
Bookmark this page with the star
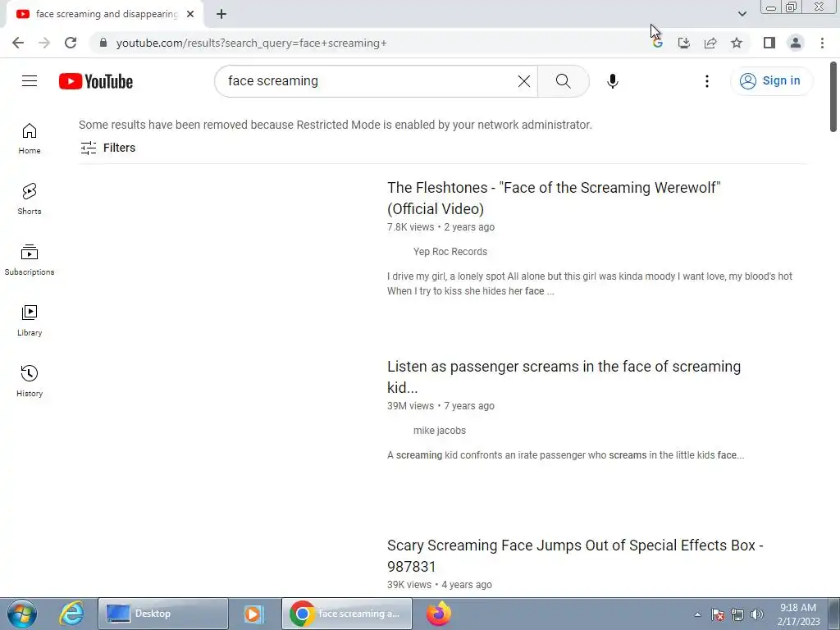pos(737,43)
